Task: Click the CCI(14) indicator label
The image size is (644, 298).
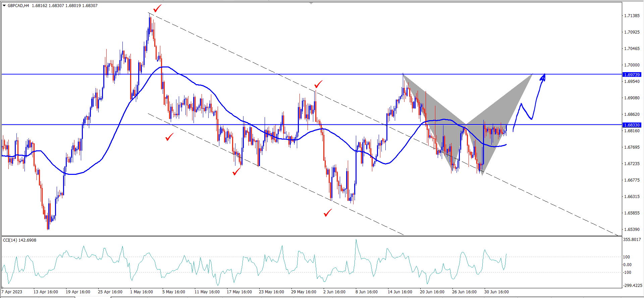Action: coord(19,240)
